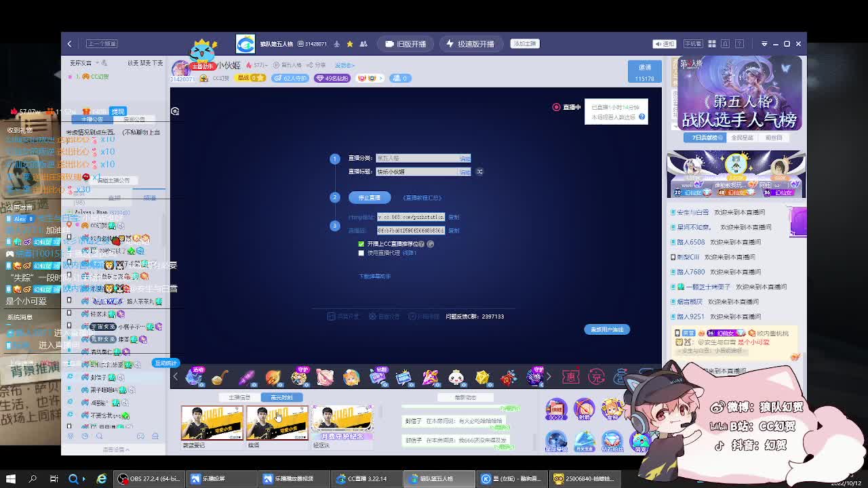
Task: Favorite the channel with the star icon
Action: (x=350, y=44)
